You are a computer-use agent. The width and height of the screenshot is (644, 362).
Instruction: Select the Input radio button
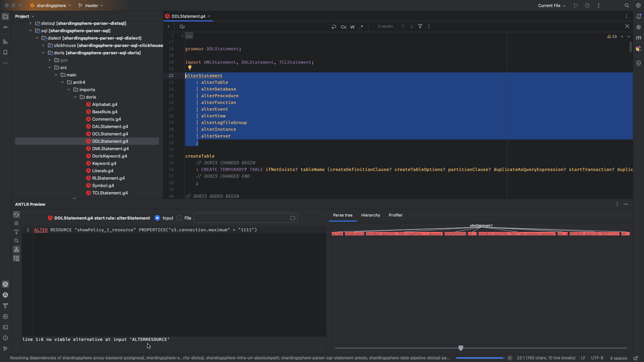pyautogui.click(x=157, y=218)
